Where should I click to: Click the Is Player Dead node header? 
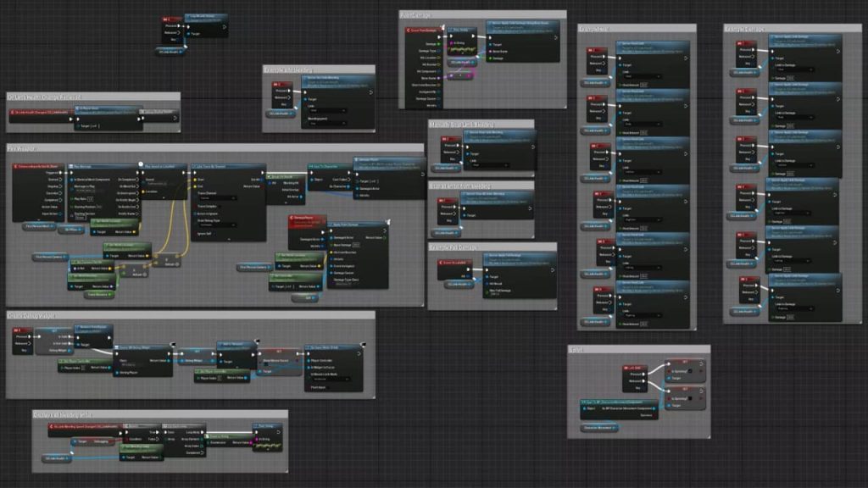[x=108, y=109]
